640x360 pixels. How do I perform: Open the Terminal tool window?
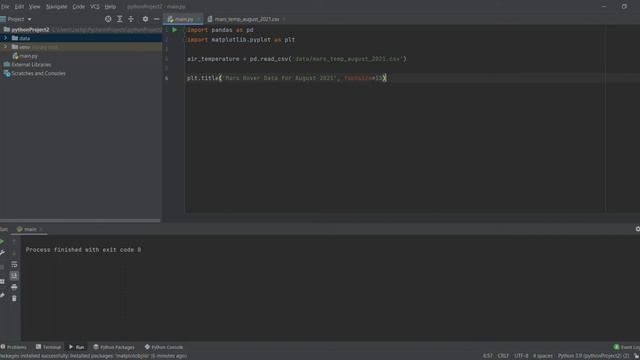[49, 347]
